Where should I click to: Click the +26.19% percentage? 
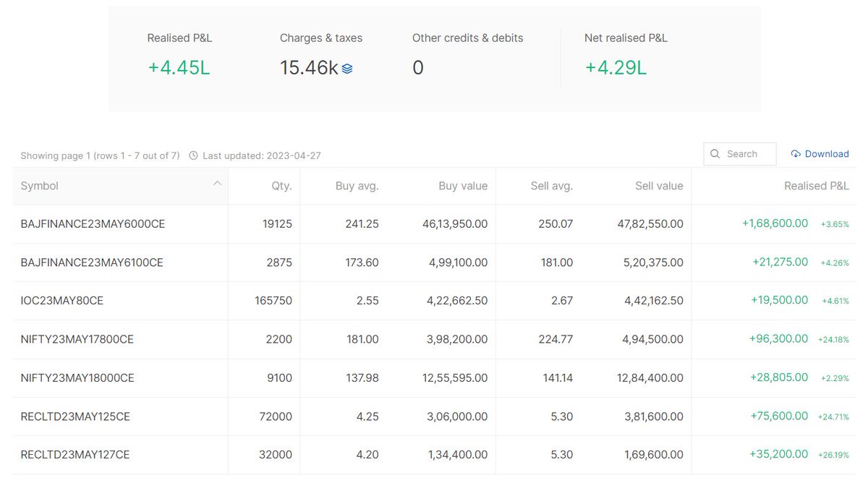pyautogui.click(x=833, y=456)
